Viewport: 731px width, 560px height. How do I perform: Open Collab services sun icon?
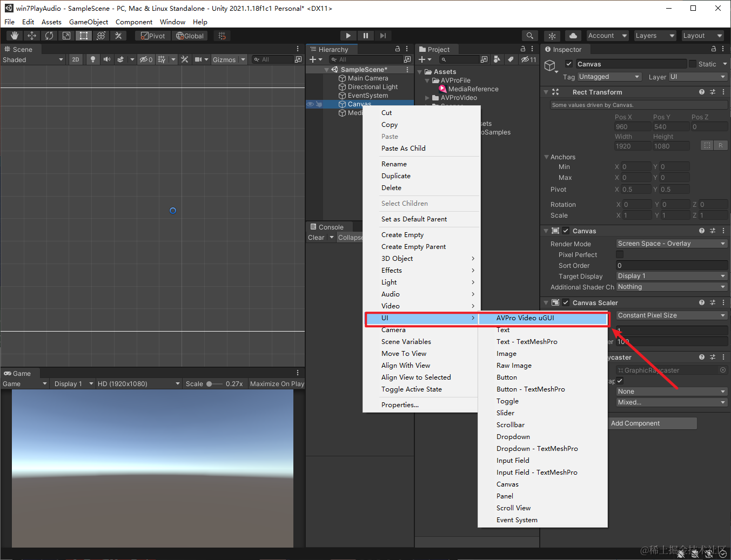point(552,36)
